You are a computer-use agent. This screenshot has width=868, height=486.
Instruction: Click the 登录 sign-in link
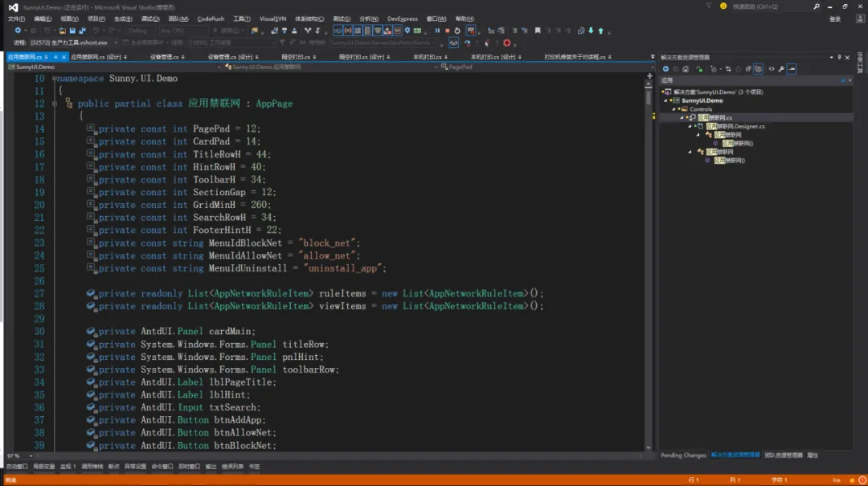coord(835,18)
